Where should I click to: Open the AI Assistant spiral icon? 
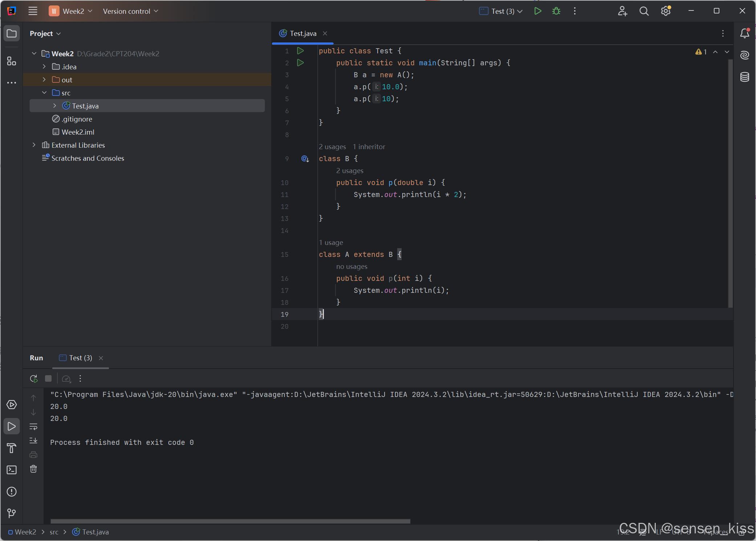pos(745,55)
